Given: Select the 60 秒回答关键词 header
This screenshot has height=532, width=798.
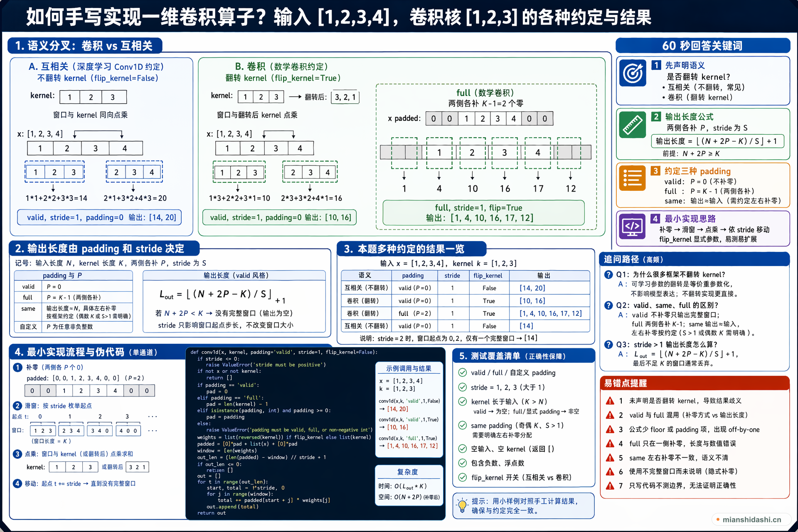Looking at the screenshot, I should 703,45.
